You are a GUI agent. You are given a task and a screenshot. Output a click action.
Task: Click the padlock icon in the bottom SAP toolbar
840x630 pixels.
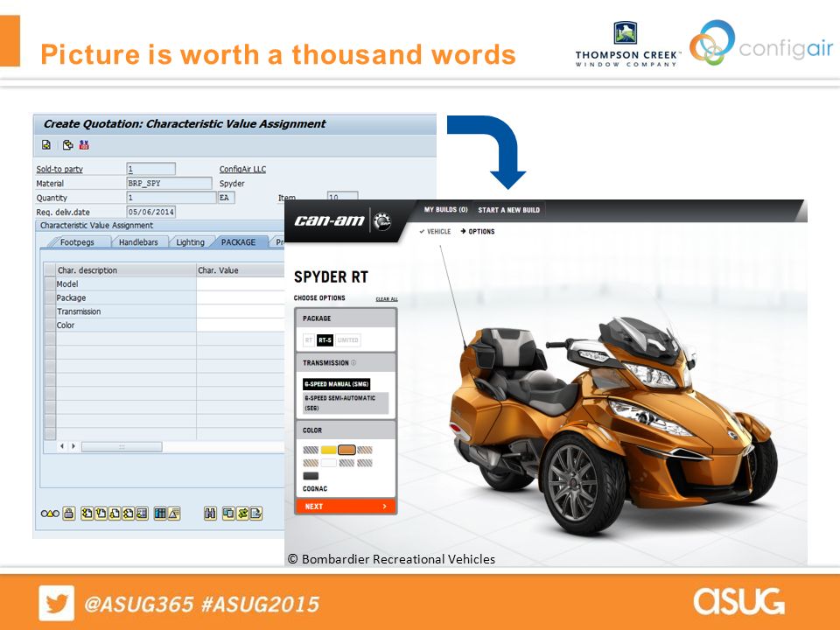click(68, 514)
